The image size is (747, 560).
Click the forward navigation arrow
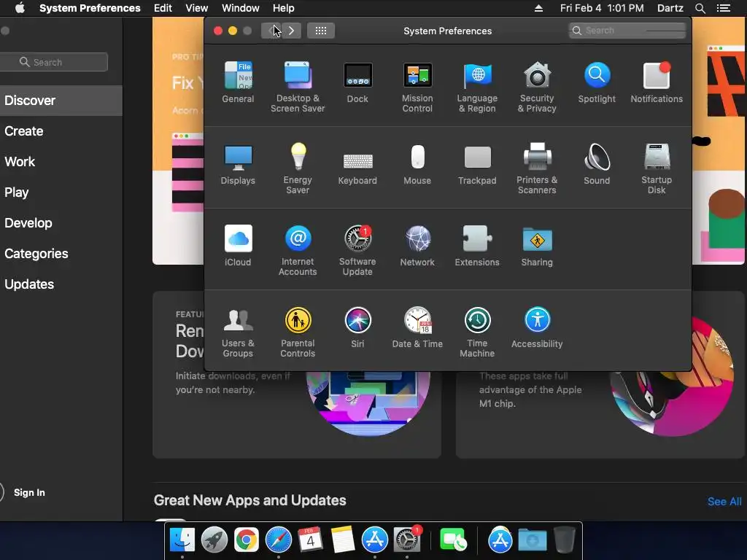coord(291,31)
